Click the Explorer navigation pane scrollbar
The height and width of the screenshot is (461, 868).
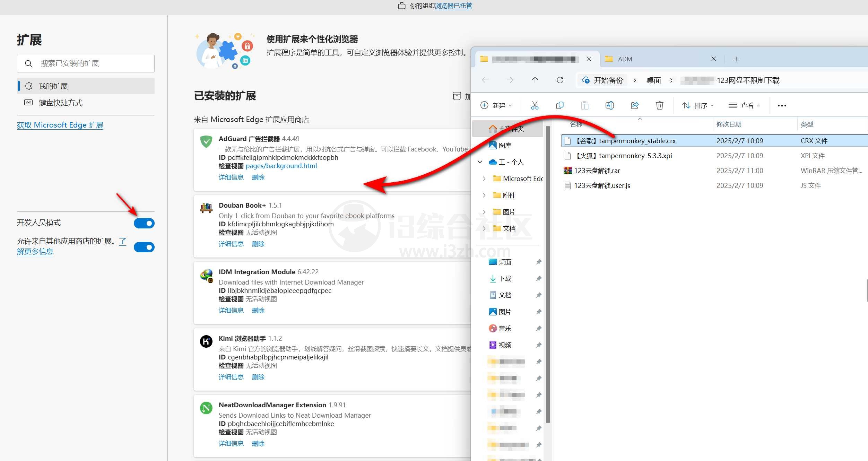[x=548, y=274]
